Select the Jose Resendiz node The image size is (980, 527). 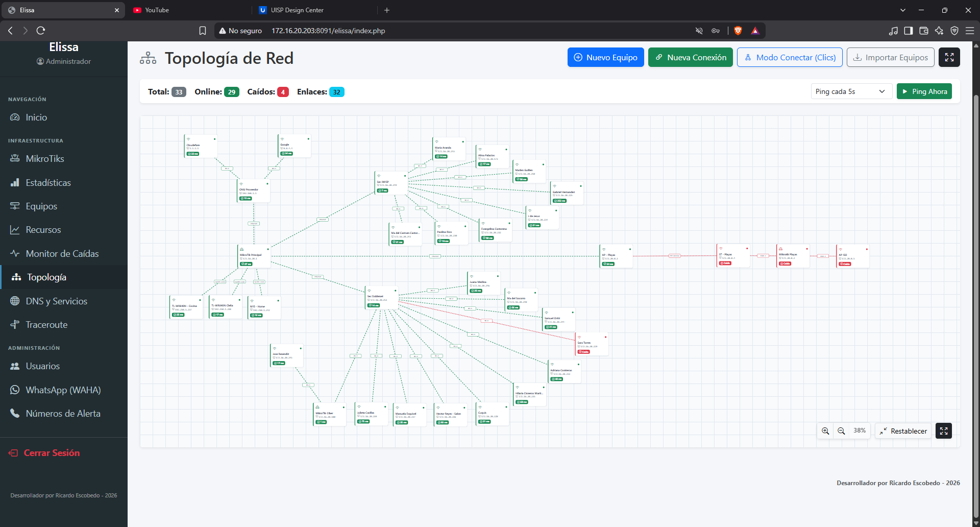tap(287, 355)
